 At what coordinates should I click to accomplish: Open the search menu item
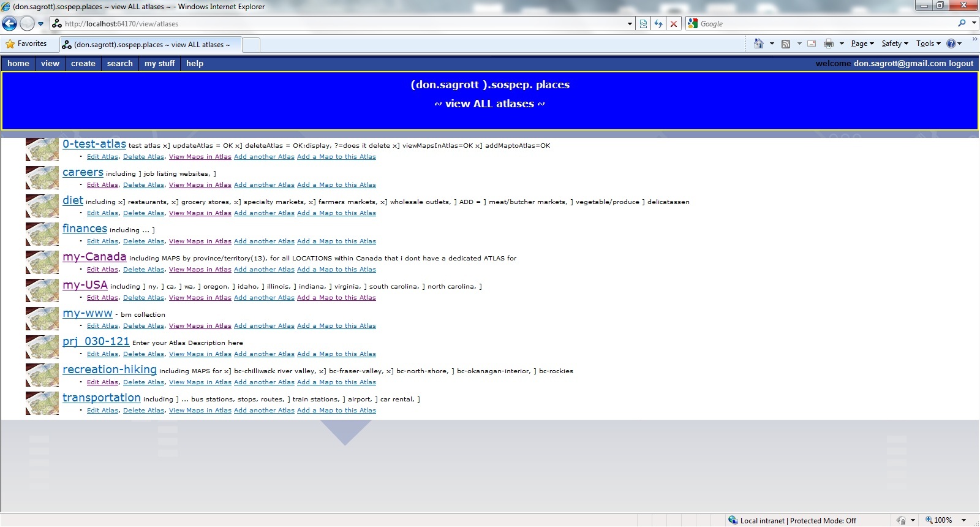(120, 63)
